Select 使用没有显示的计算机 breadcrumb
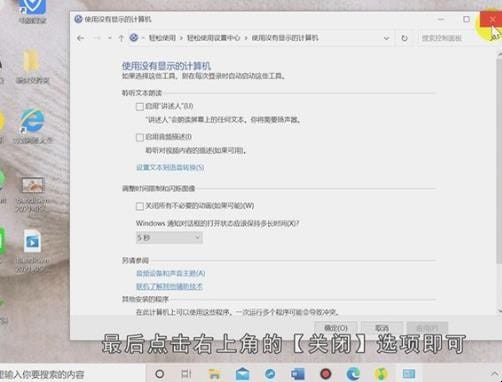 pos(285,38)
